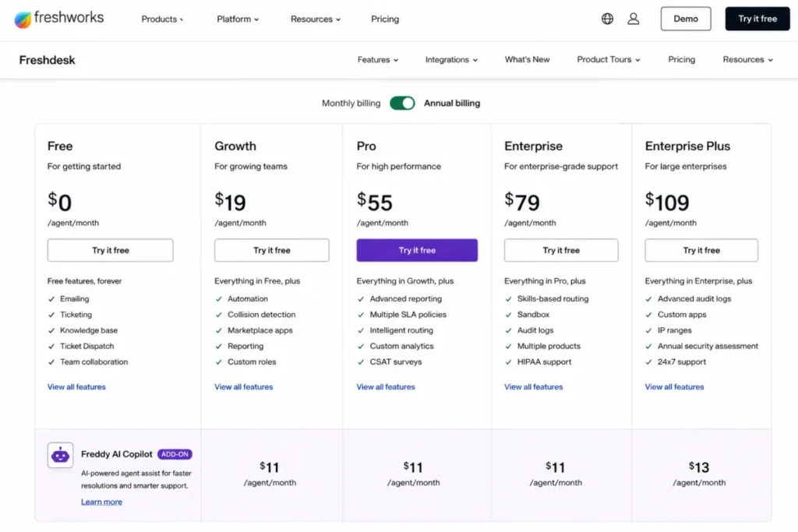Click the $79 Enterprise price
Screen dimensions: 798x532
coord(521,202)
